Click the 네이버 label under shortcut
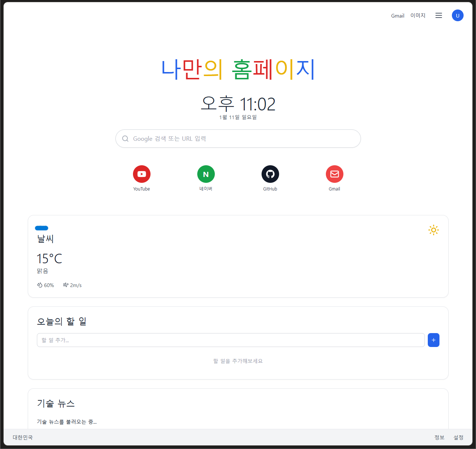 point(206,189)
